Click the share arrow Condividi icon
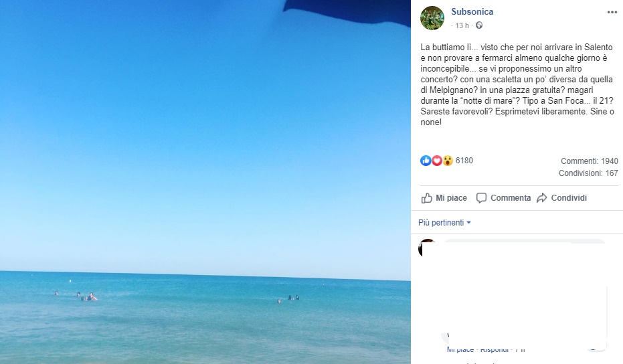Screen dimensions: 623x364 point(542,198)
